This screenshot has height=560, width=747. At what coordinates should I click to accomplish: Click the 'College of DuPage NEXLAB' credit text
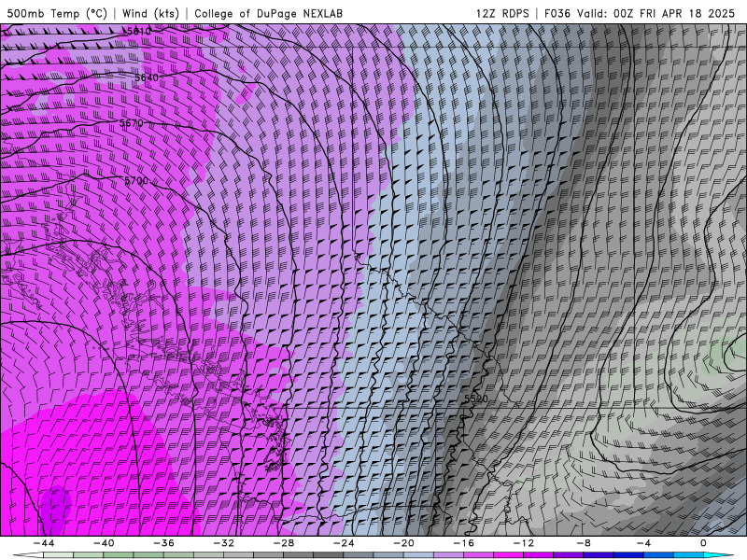(x=268, y=13)
